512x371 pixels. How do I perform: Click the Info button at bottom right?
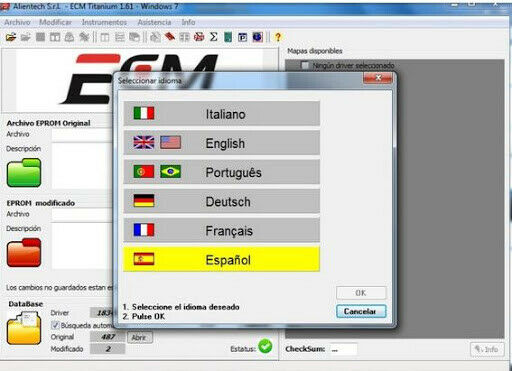(487, 349)
